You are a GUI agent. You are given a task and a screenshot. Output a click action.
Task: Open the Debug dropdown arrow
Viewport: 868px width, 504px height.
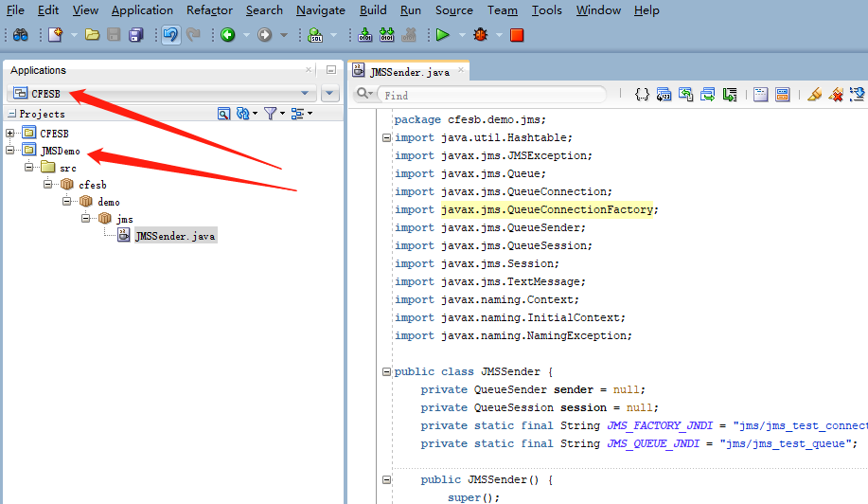click(x=500, y=35)
